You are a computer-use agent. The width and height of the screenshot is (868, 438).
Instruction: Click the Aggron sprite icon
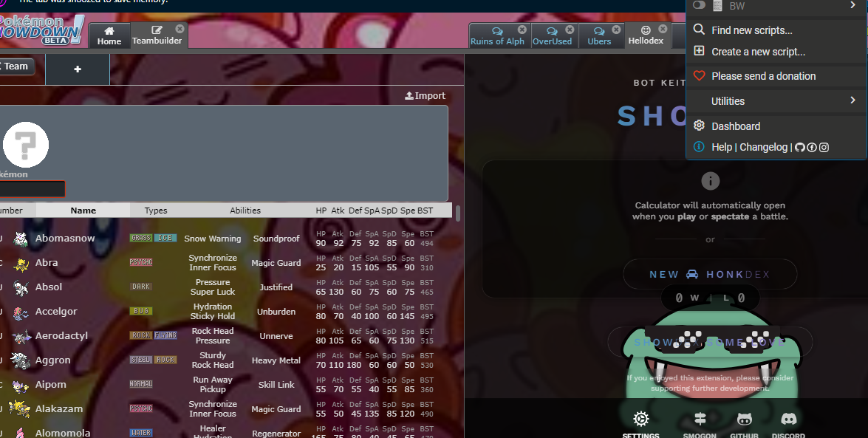tap(21, 360)
